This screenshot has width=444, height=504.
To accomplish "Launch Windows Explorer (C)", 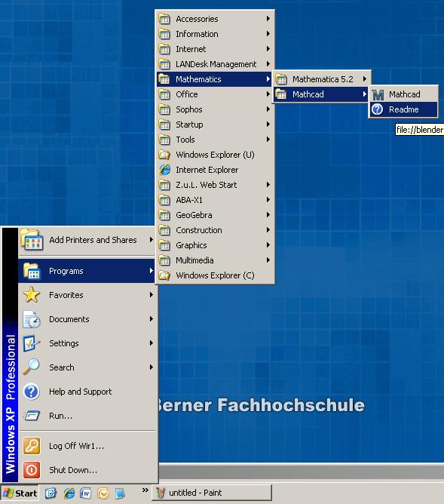I will [215, 275].
